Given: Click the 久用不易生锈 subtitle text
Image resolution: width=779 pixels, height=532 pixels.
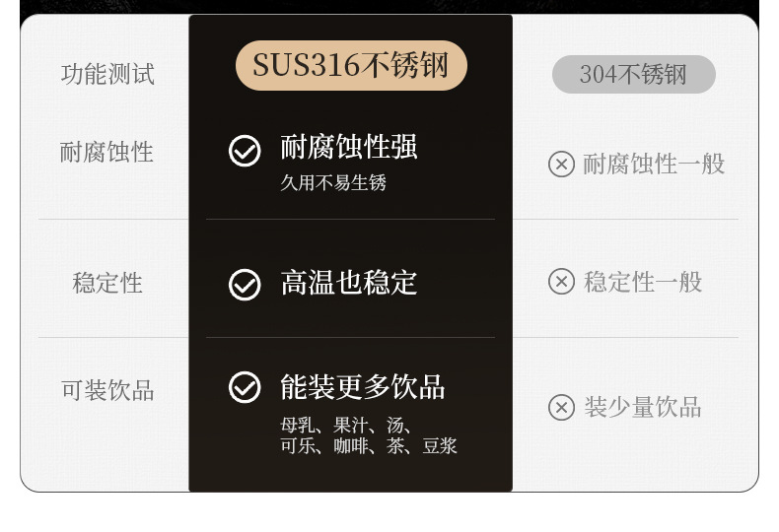Looking at the screenshot, I should pos(333,183).
